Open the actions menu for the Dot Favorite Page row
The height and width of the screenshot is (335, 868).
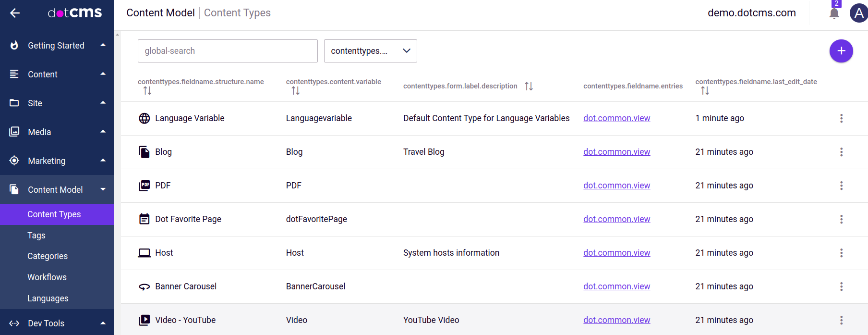pos(841,219)
